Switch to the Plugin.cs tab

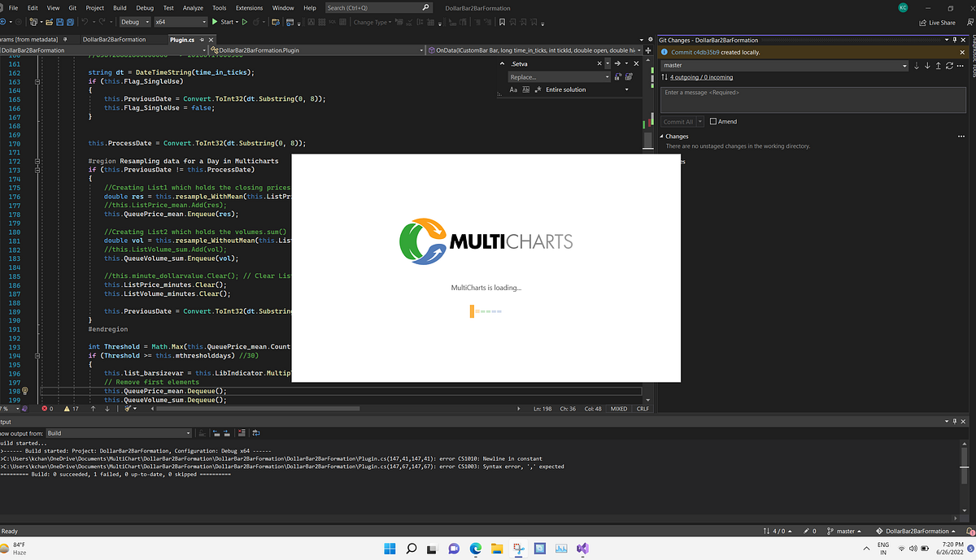coord(183,38)
